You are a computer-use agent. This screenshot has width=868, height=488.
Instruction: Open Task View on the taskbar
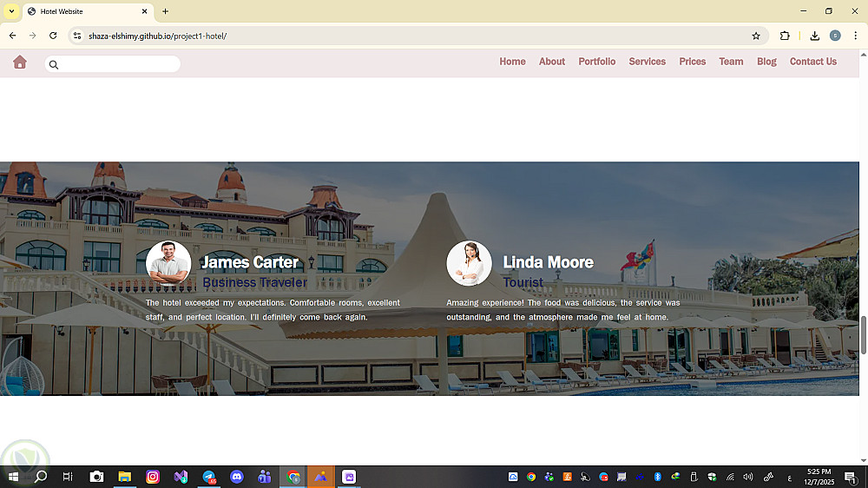pos(68,477)
